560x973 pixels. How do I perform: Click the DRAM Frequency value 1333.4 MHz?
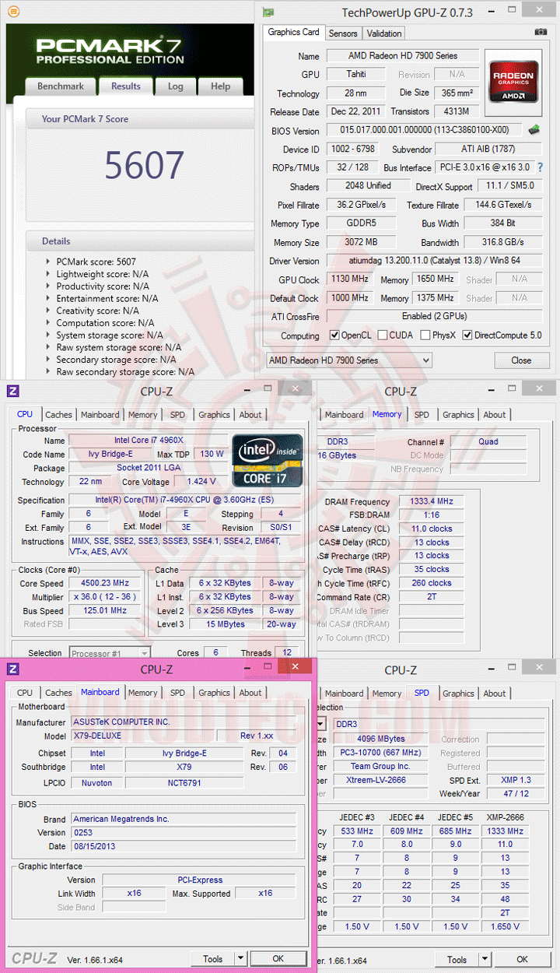pyautogui.click(x=431, y=501)
